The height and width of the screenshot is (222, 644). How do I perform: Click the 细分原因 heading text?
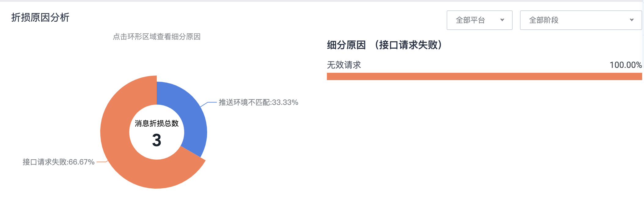[x=346, y=45]
